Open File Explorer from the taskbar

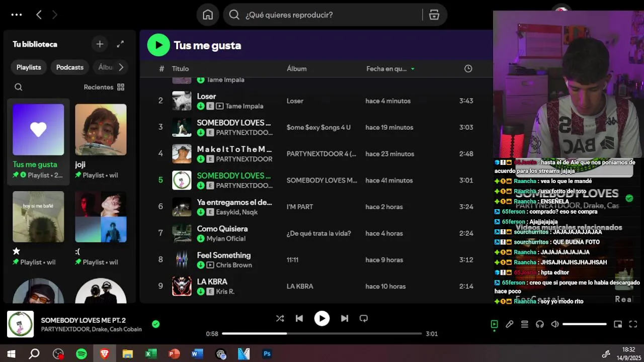click(x=128, y=354)
